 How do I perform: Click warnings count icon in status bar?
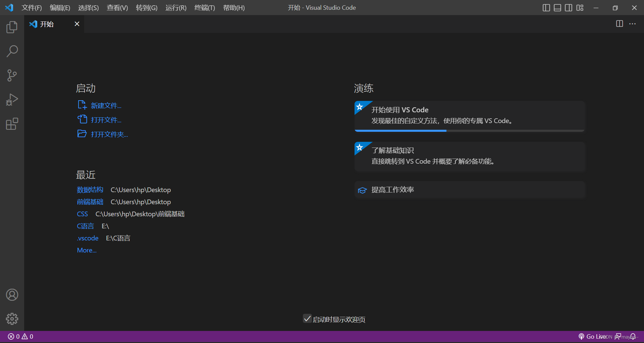coord(25,336)
